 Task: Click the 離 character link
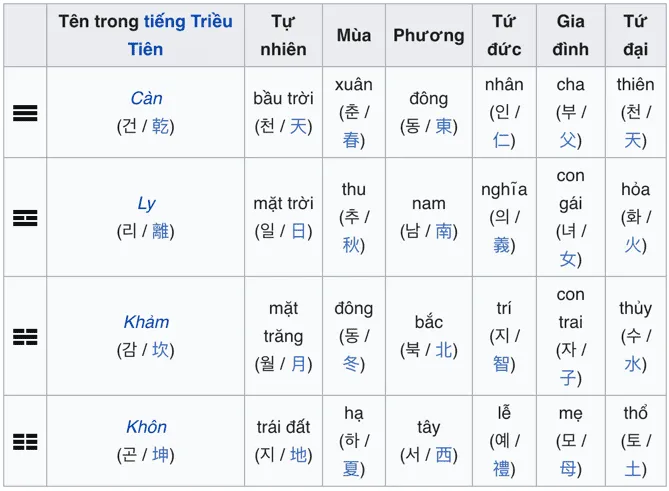point(160,231)
